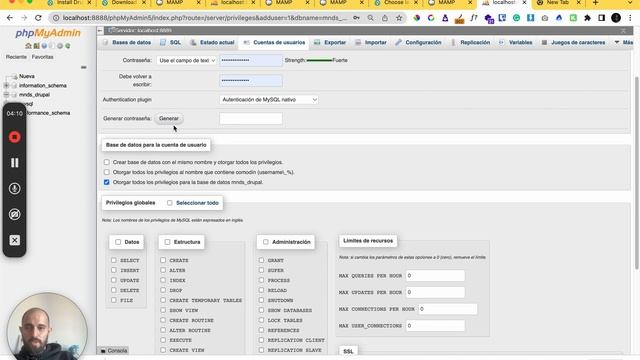Uncheck grant all privileges on mnds_drupal
Viewport: 640px width, 360px height.
tap(107, 182)
